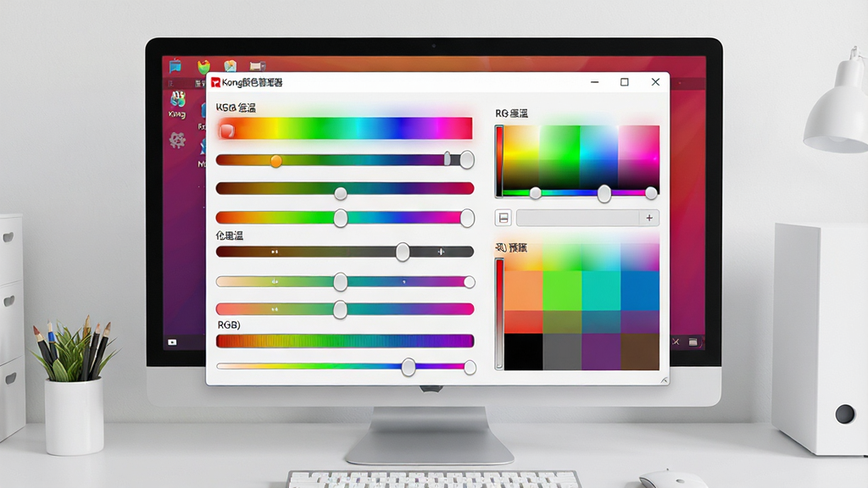The image size is (868, 488).
Task: Click the red square marker on rainbow bar
Action: [227, 130]
